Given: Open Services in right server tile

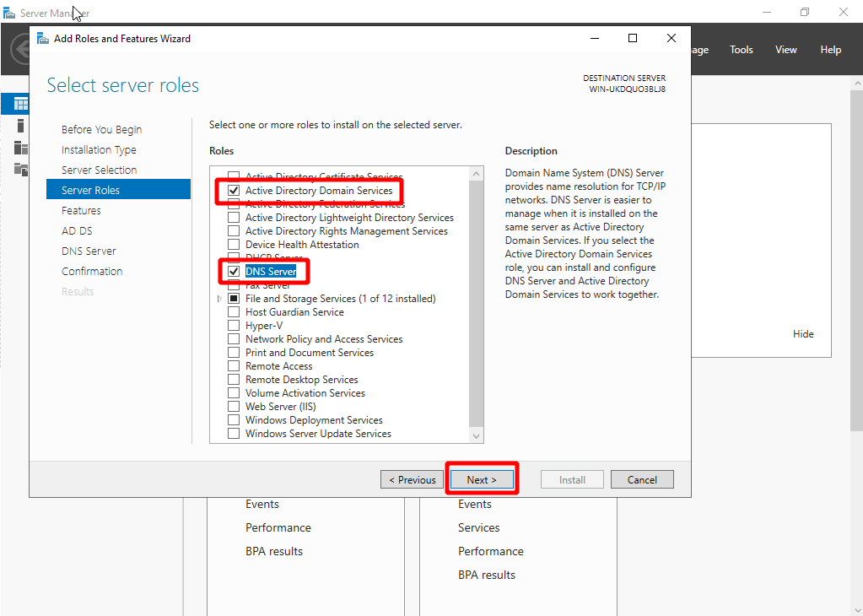Looking at the screenshot, I should pos(479,527).
